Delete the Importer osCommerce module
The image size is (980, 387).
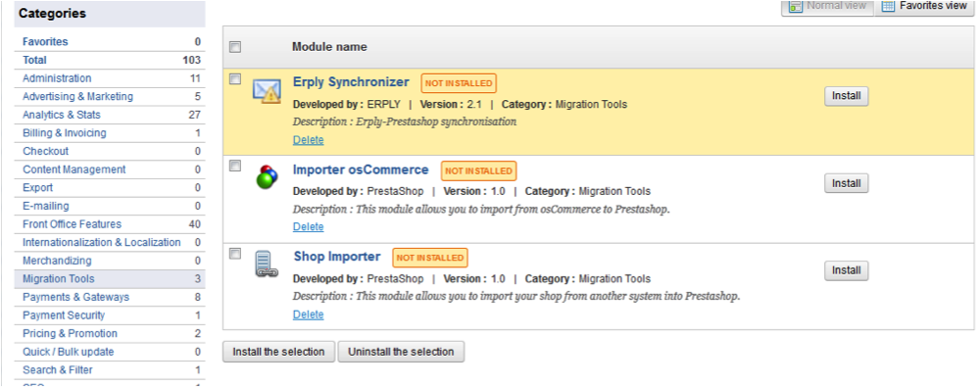point(308,226)
